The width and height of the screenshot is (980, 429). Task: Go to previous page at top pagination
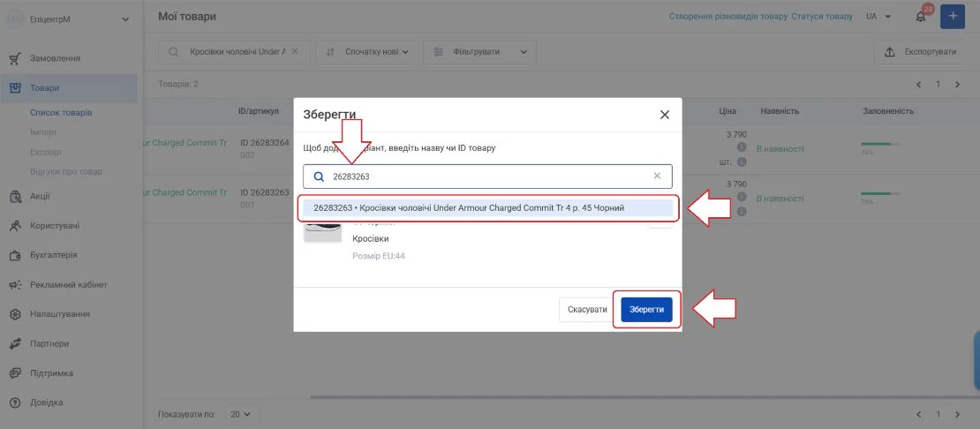[x=919, y=85]
